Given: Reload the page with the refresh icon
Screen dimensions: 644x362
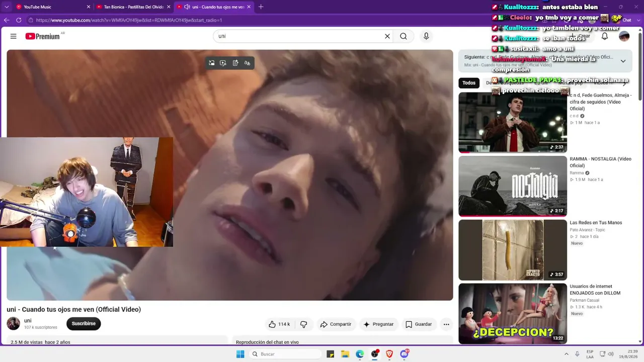Looking at the screenshot, I should [19, 20].
